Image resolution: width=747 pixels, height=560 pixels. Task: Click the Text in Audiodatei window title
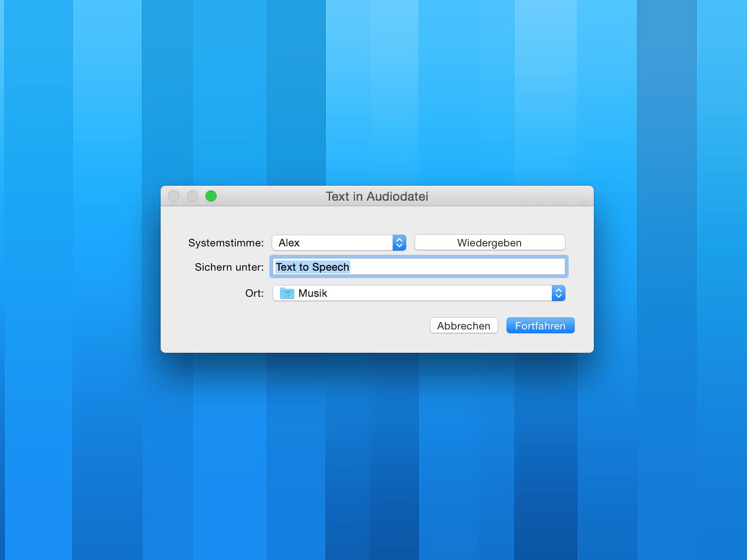coord(377,196)
